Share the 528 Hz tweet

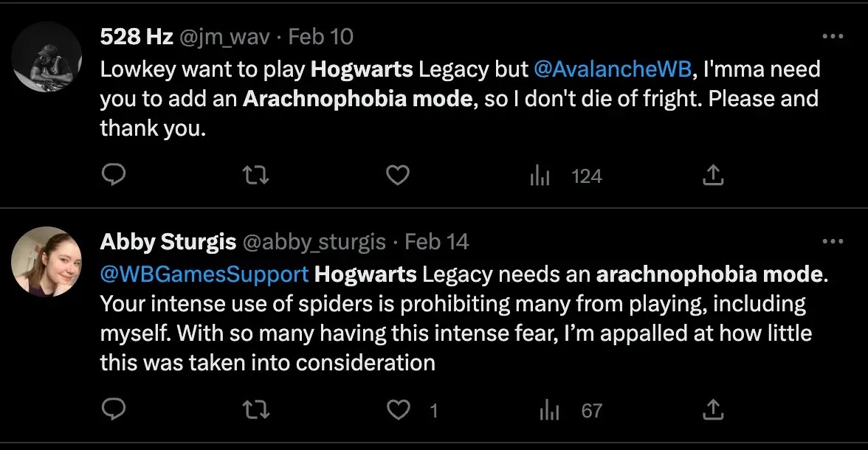coord(712,175)
